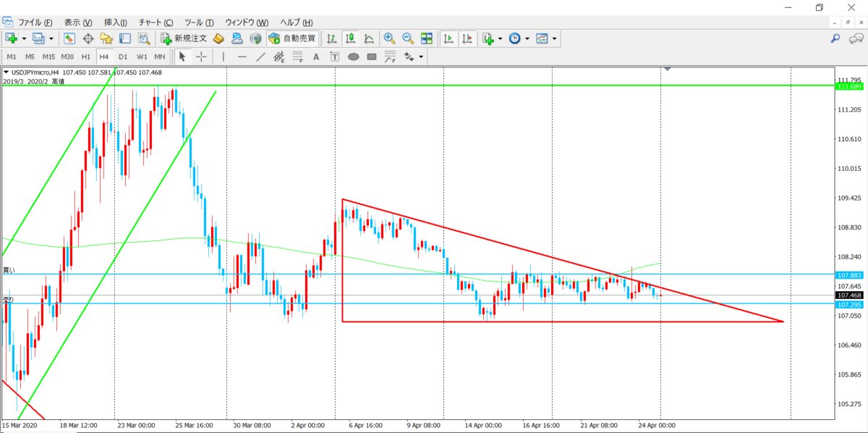
Task: Click the search magnifier in top right
Action: coord(835,38)
